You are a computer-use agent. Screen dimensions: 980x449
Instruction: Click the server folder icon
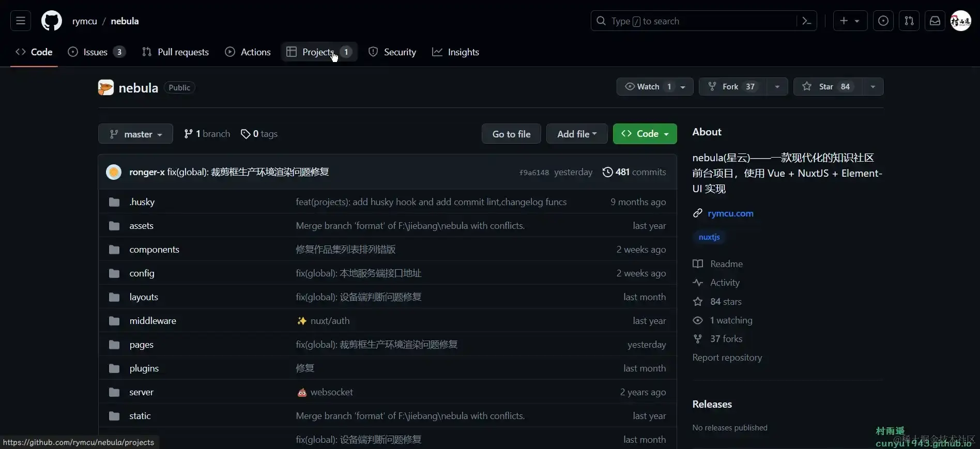tap(114, 392)
